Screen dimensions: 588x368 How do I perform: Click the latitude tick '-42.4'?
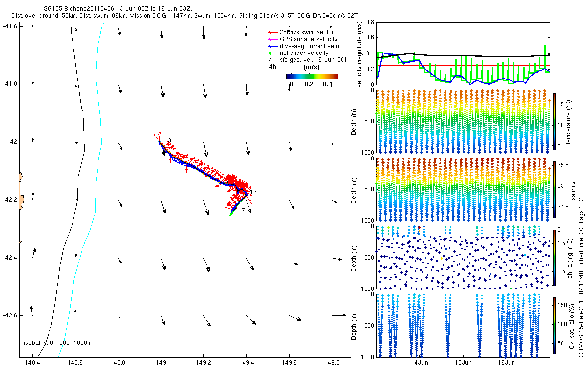(10, 258)
